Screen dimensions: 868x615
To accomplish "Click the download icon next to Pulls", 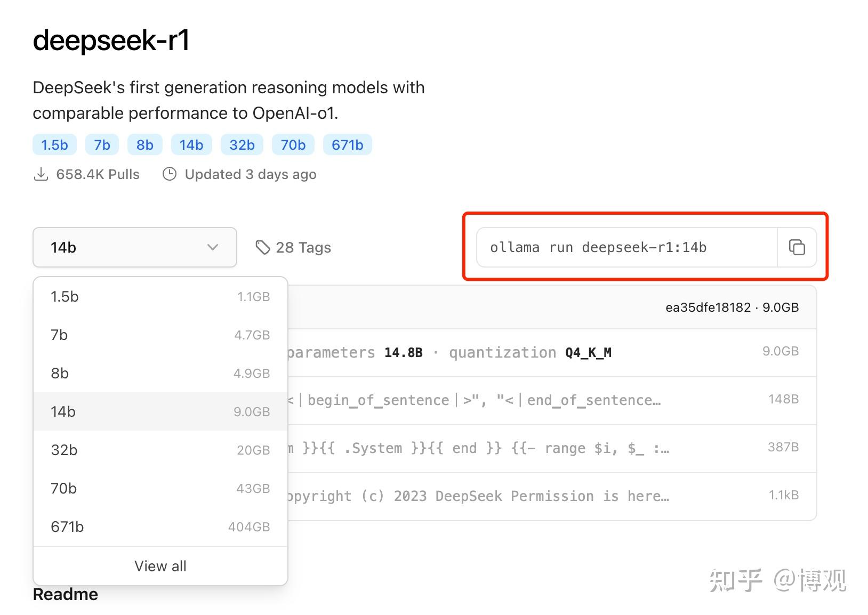I will [41, 174].
